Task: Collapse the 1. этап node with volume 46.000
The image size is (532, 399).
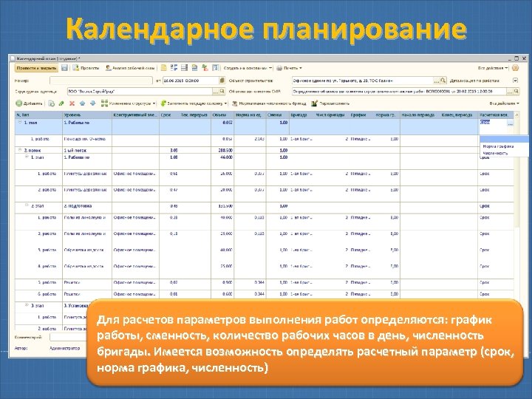Action: (27, 157)
